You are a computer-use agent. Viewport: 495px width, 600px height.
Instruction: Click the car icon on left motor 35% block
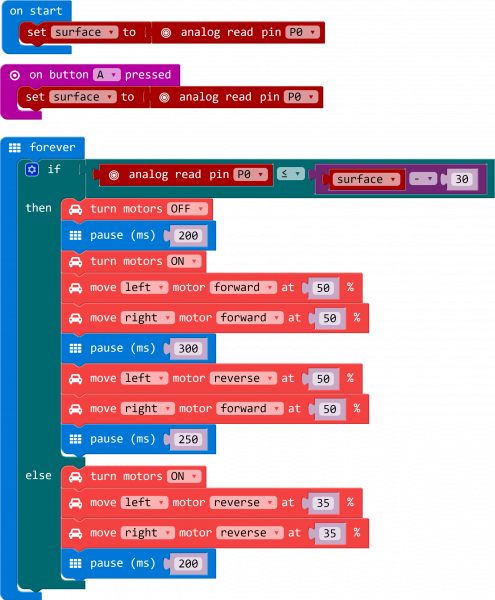(x=75, y=503)
